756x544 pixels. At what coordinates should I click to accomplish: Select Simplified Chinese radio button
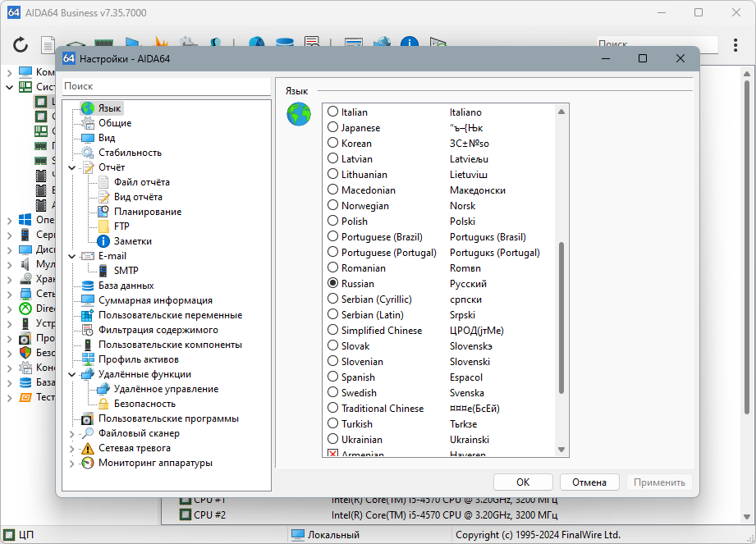332,330
